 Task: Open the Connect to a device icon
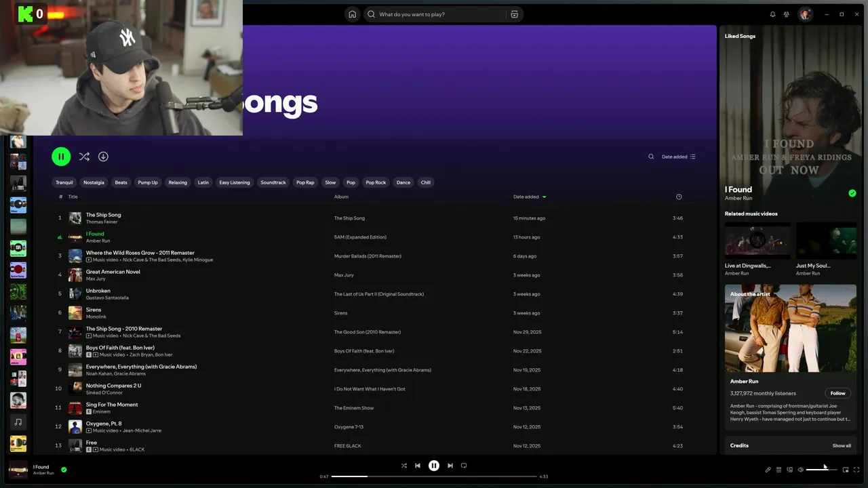click(x=790, y=470)
